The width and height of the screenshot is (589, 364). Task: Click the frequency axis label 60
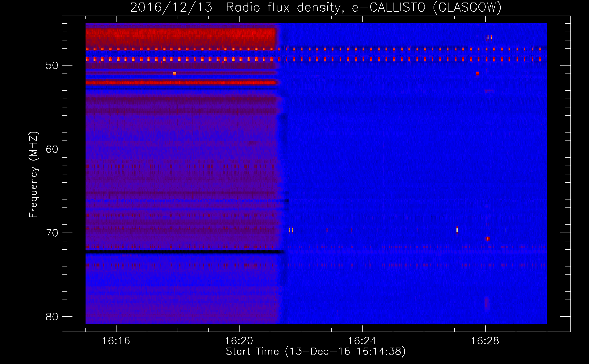click(52, 149)
